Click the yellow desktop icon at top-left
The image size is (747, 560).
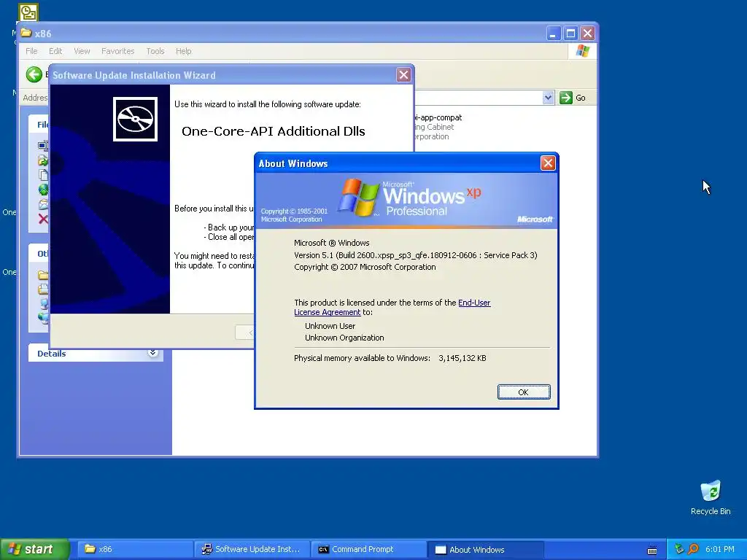click(28, 12)
